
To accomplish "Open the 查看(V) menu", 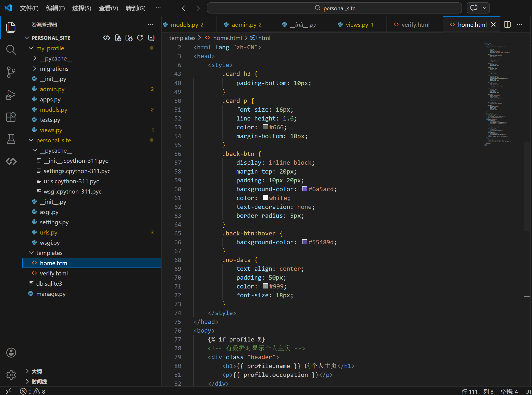I will 108,8.
